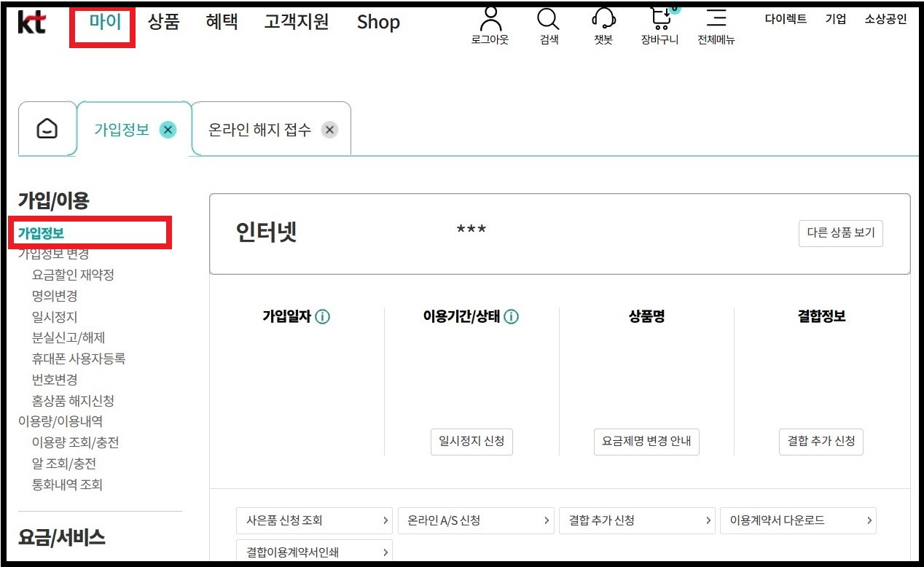Image resolution: width=924 pixels, height=567 pixels.
Task: Open 번호변경 sidebar item
Action: pos(55,380)
